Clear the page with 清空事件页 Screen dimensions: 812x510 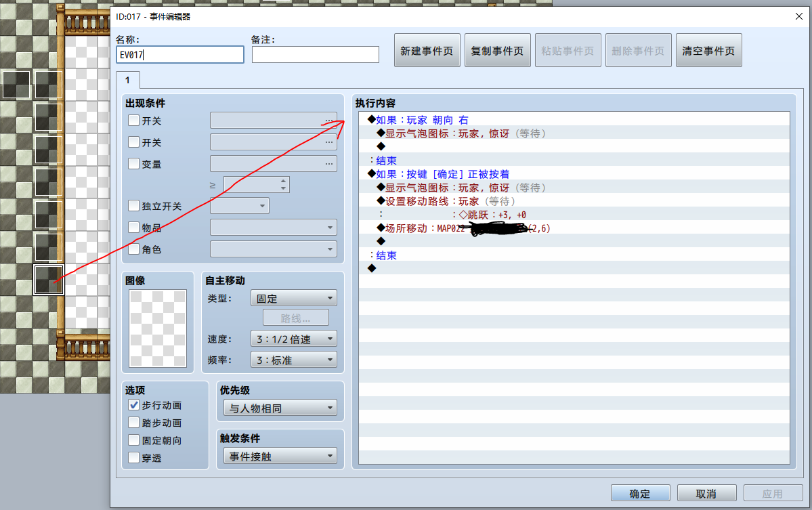point(709,50)
